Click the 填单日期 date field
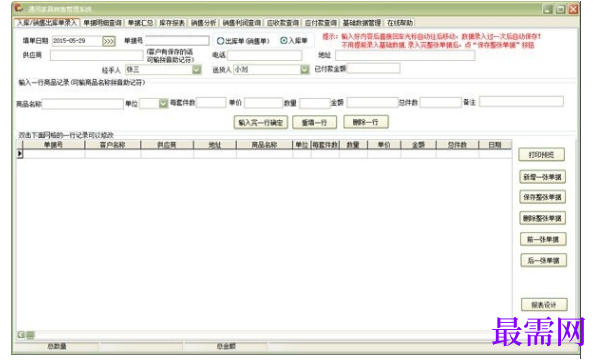The width and height of the screenshot is (604, 363). coord(77,41)
